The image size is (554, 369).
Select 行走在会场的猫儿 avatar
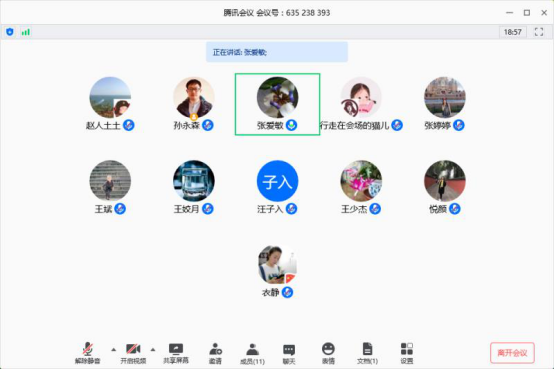click(361, 97)
